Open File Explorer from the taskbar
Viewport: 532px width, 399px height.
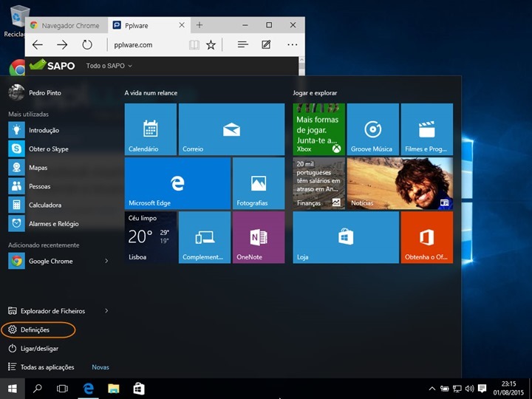click(x=114, y=389)
